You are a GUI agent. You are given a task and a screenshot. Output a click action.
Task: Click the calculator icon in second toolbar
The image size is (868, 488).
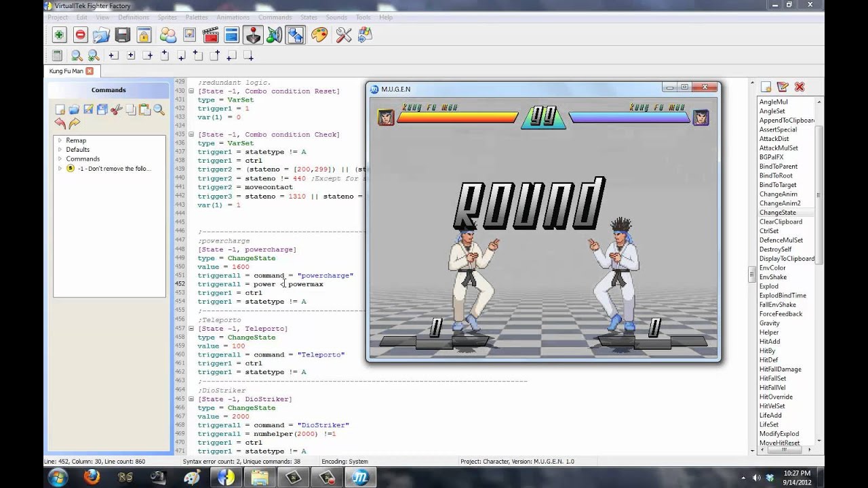coord(57,56)
